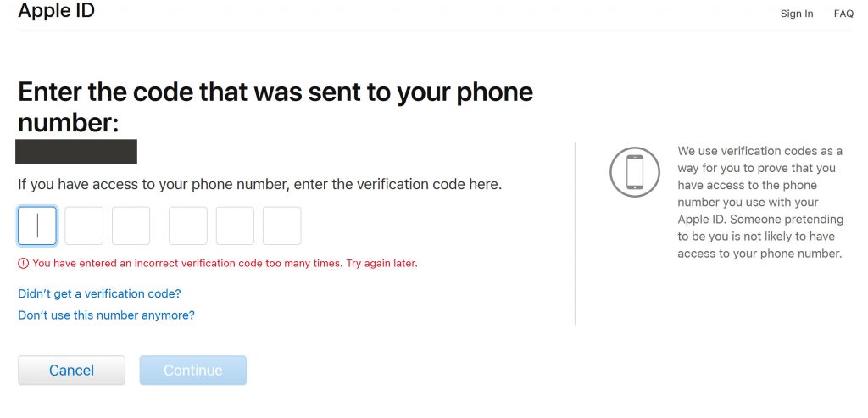Click the verification codes explanation paragraph
The width and height of the screenshot is (868, 418).
(760, 202)
